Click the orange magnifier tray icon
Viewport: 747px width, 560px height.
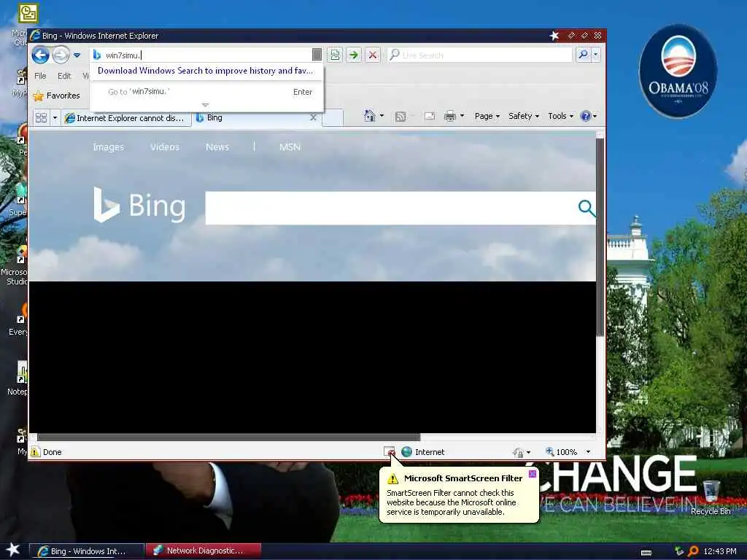tap(693, 551)
